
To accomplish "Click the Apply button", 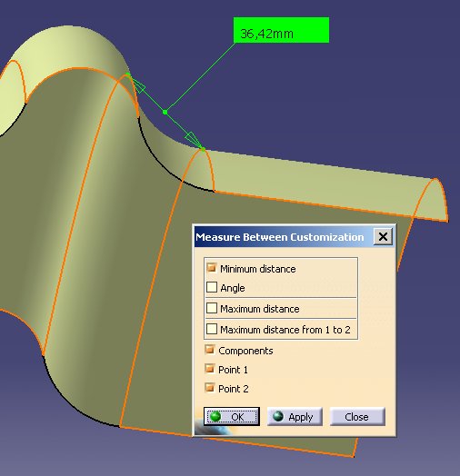I will [x=295, y=416].
